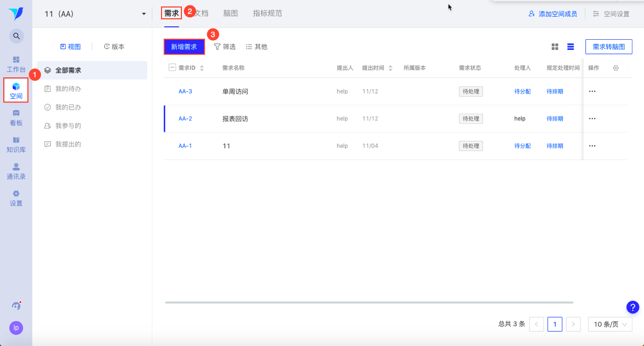Click the requirement name 报表回访

tap(235, 118)
